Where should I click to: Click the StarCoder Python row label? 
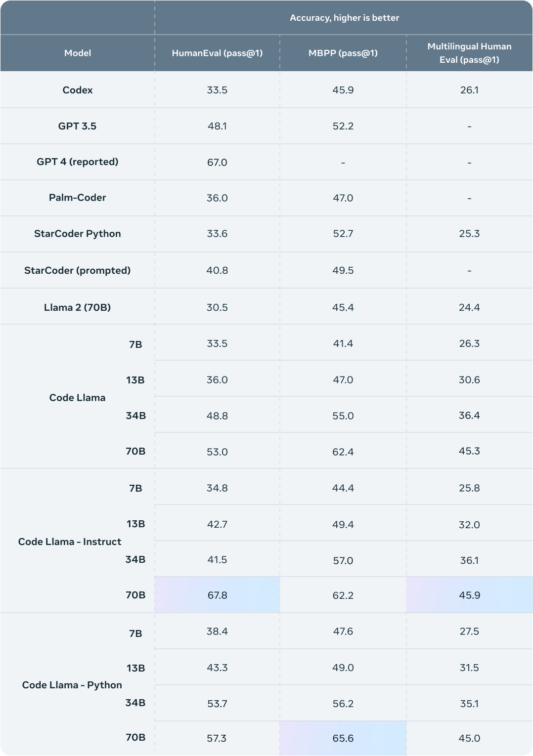78,234
